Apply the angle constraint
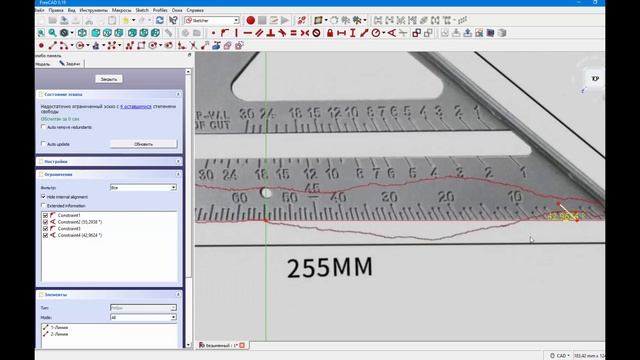 tap(391, 33)
